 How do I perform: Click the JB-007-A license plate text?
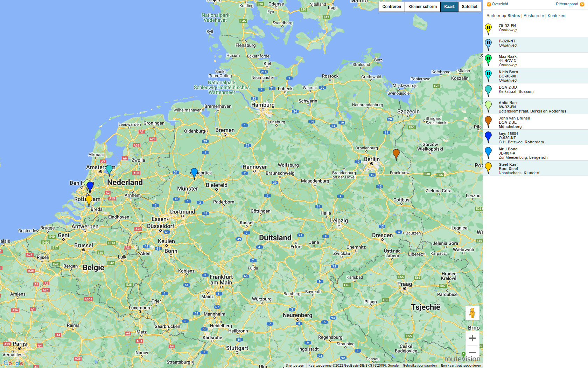coord(507,154)
